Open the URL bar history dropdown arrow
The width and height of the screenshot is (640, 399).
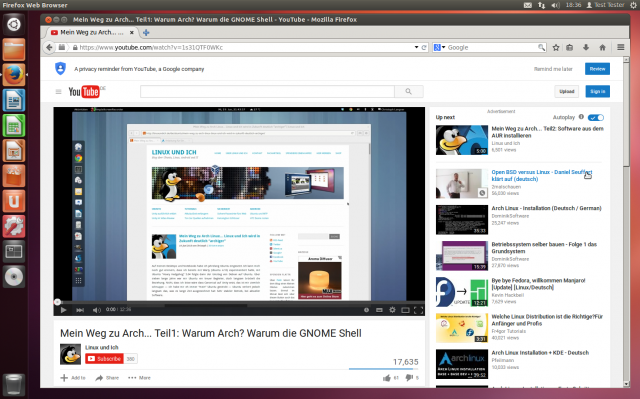coord(416,47)
